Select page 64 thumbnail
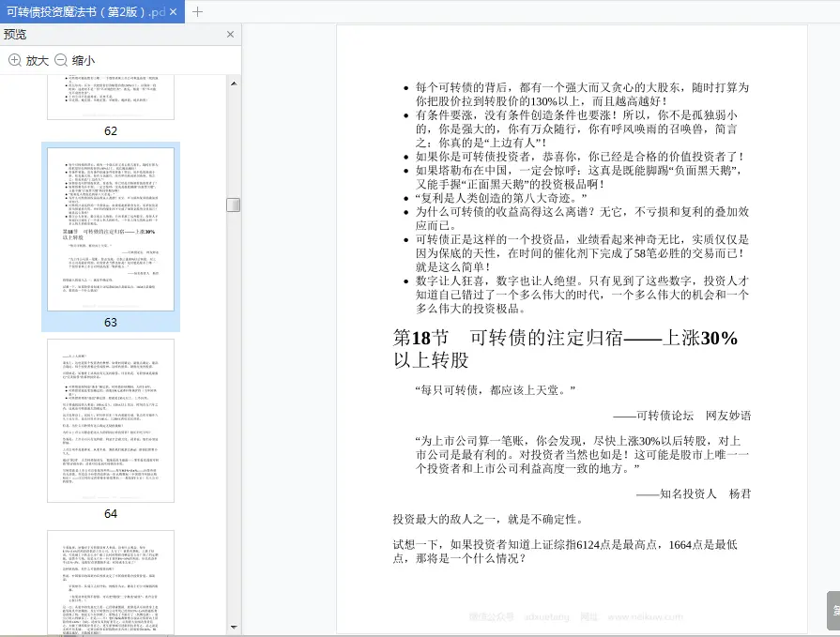 click(111, 420)
